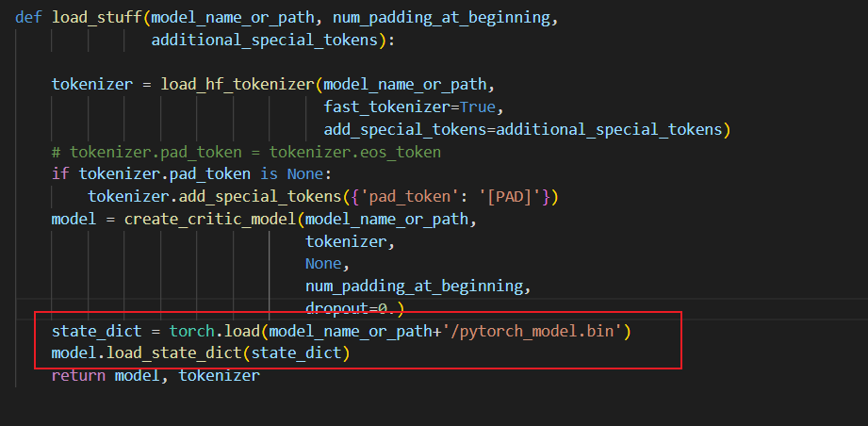Click additional_special_tokens parameter in the signature
The width and height of the screenshot is (868, 426).
[265, 41]
